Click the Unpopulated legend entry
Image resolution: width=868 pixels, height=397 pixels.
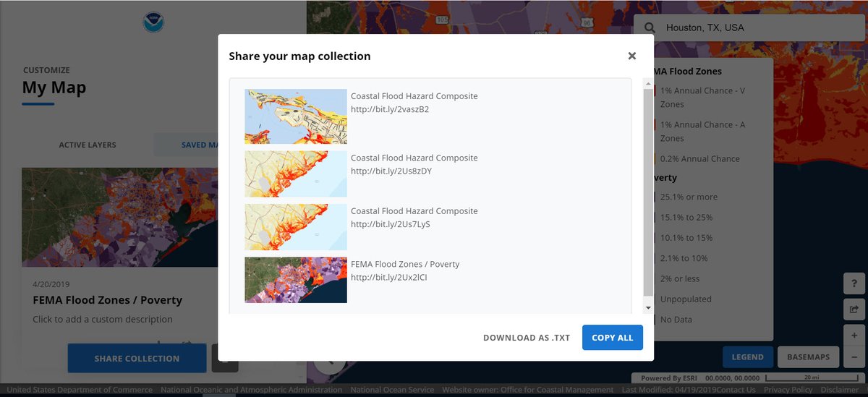[x=686, y=299]
